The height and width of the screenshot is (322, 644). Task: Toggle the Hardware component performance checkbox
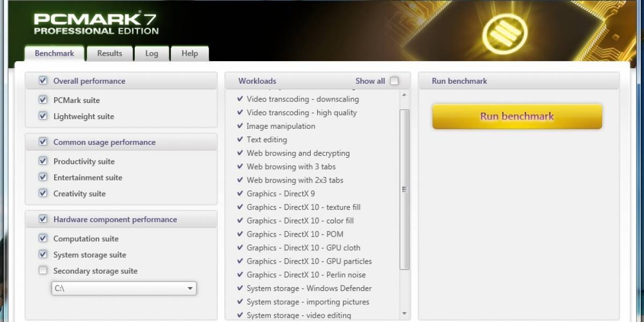43,219
